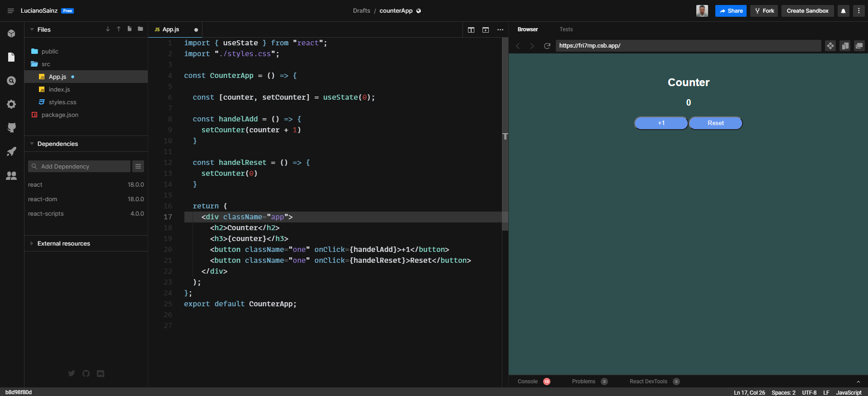Refresh the preview browser
Viewport: 868px width, 396px height.
[x=547, y=46]
